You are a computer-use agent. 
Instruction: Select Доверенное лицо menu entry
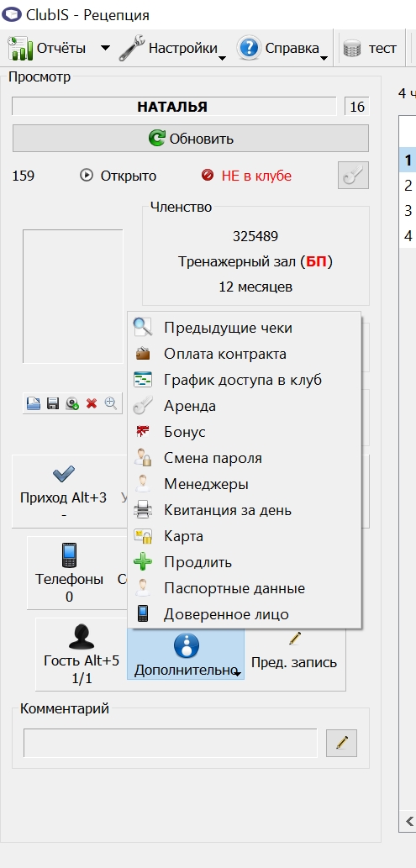(x=245, y=614)
